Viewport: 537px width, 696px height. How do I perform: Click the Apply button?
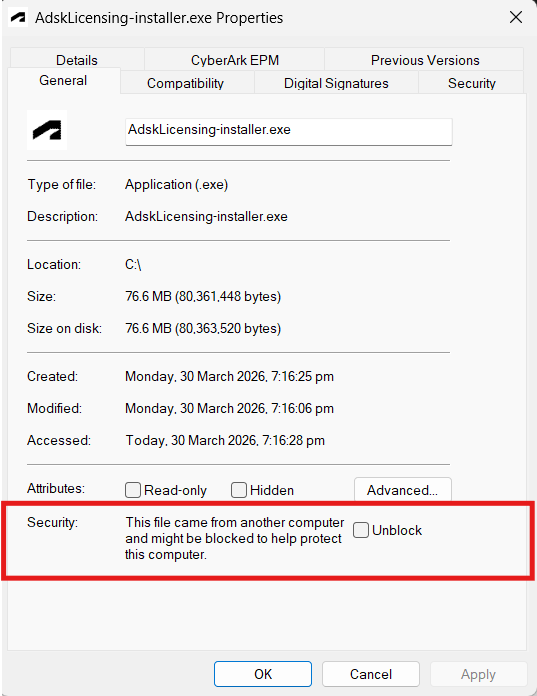(x=478, y=674)
